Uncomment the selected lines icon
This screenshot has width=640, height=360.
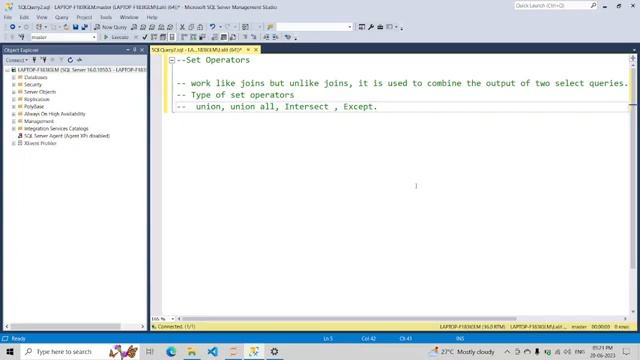(253, 37)
